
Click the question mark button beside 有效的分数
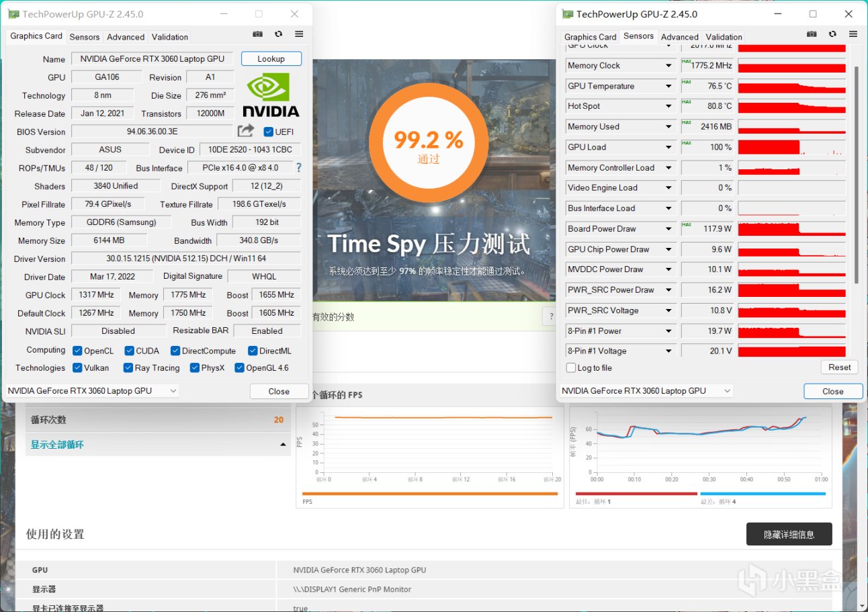[549, 317]
